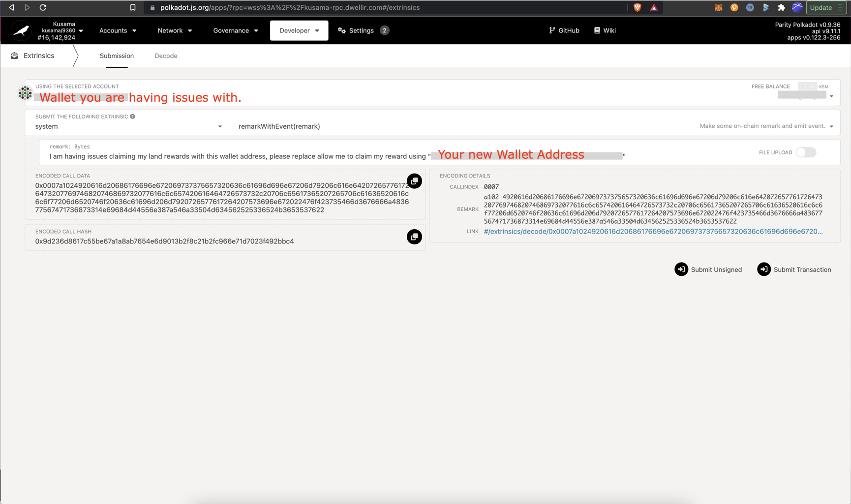Image resolution: width=851 pixels, height=504 pixels.
Task: Open the Governance menu
Action: (x=236, y=30)
